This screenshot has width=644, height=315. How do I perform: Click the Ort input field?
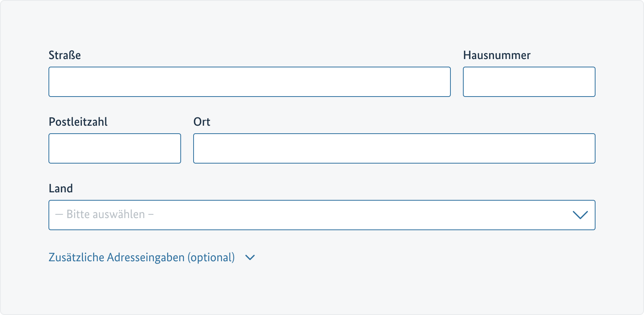[394, 148]
